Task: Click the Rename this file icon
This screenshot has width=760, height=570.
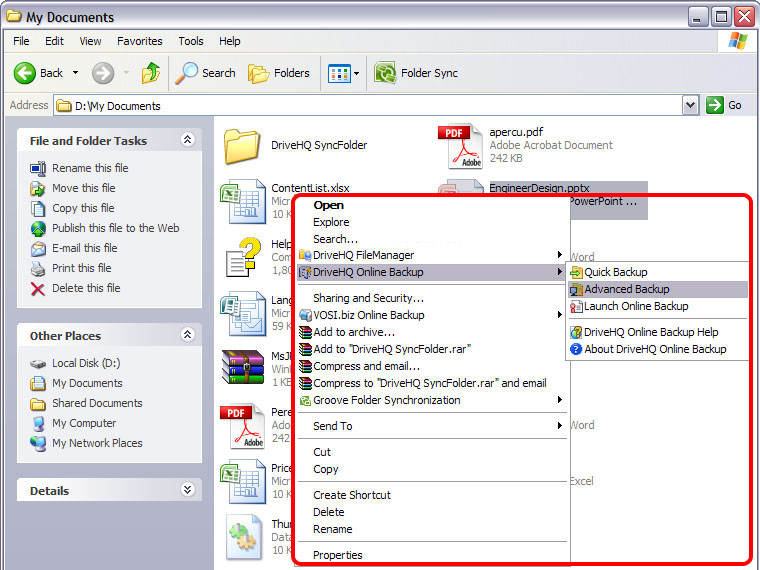Action: tap(38, 168)
